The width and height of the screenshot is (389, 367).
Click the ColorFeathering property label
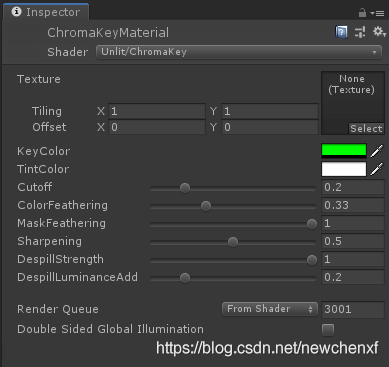(x=62, y=205)
